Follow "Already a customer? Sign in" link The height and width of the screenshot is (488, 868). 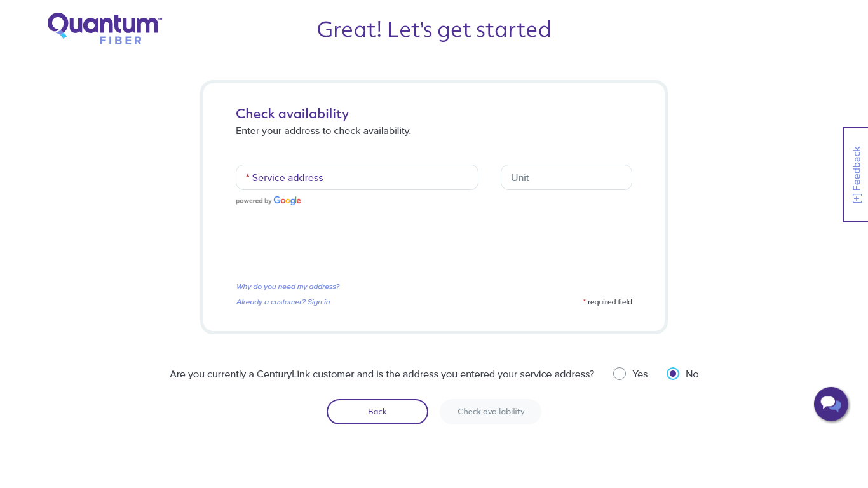(x=283, y=302)
